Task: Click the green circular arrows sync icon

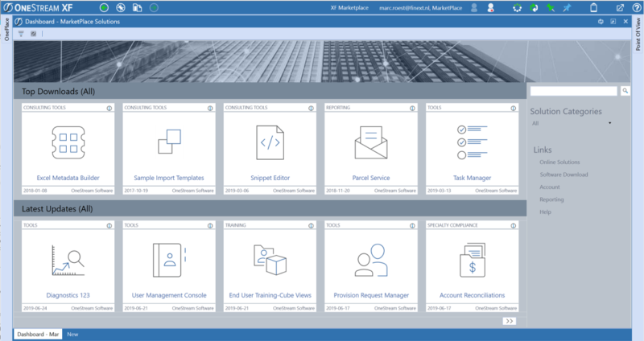Action: click(x=534, y=8)
